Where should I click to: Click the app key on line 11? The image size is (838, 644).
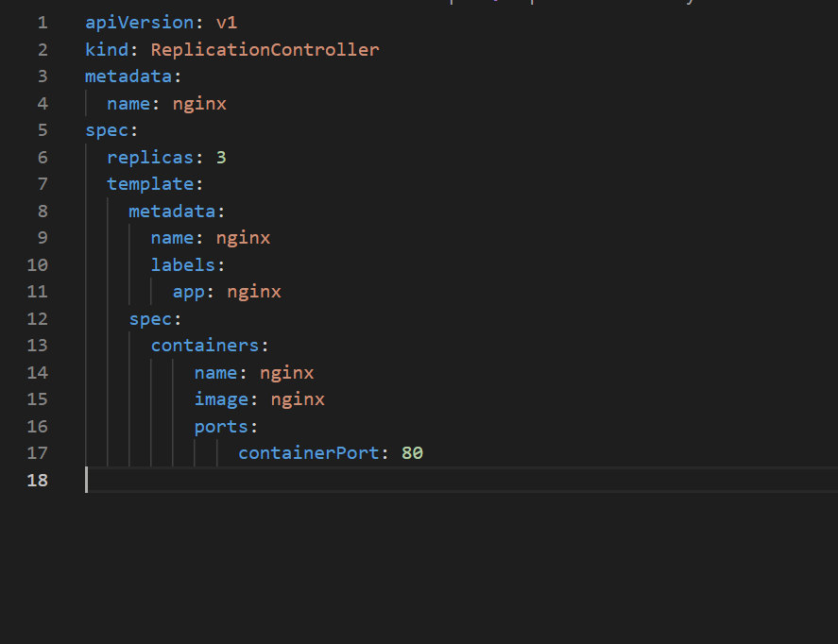click(188, 291)
